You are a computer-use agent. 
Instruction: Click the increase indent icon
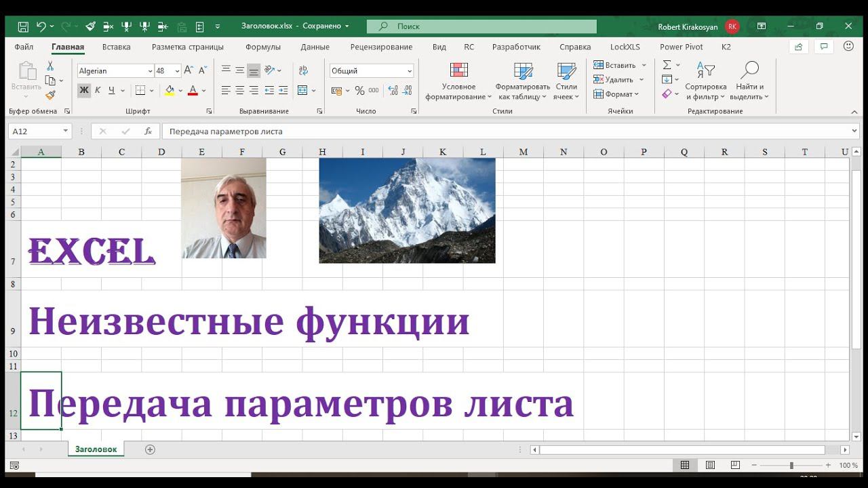(x=282, y=90)
